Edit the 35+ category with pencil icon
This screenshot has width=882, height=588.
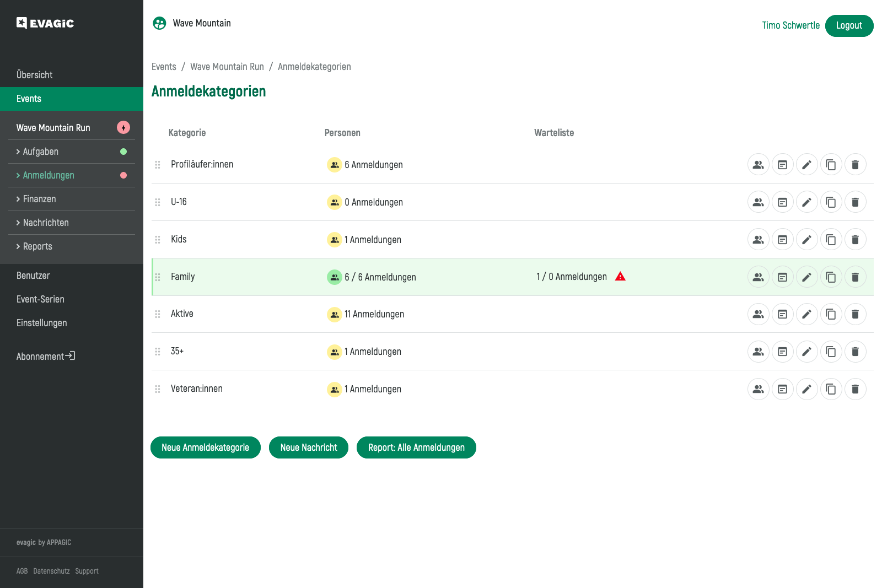click(x=806, y=352)
